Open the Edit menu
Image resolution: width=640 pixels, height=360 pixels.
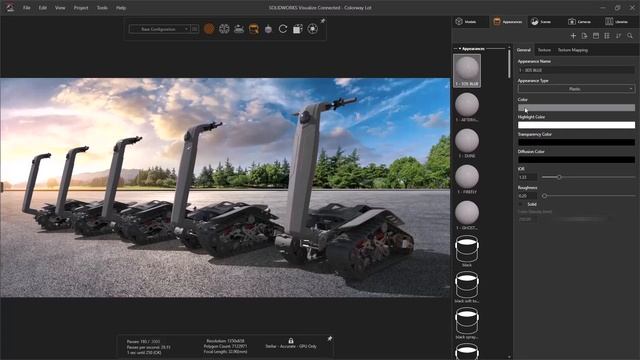coord(42,8)
